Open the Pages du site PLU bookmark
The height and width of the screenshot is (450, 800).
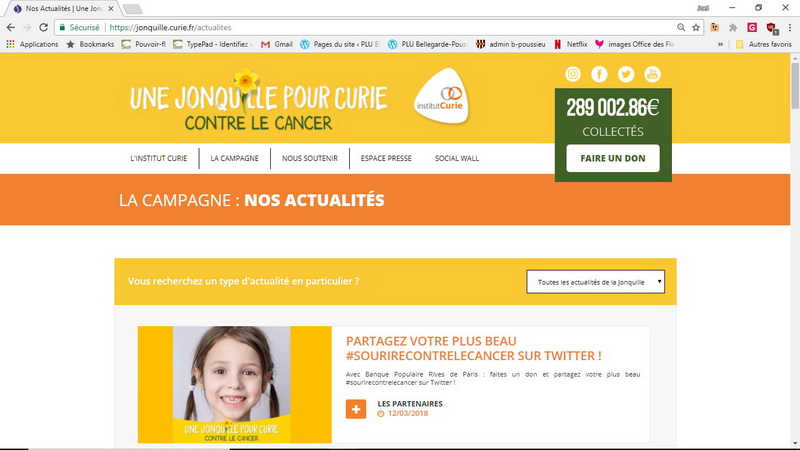[x=340, y=44]
